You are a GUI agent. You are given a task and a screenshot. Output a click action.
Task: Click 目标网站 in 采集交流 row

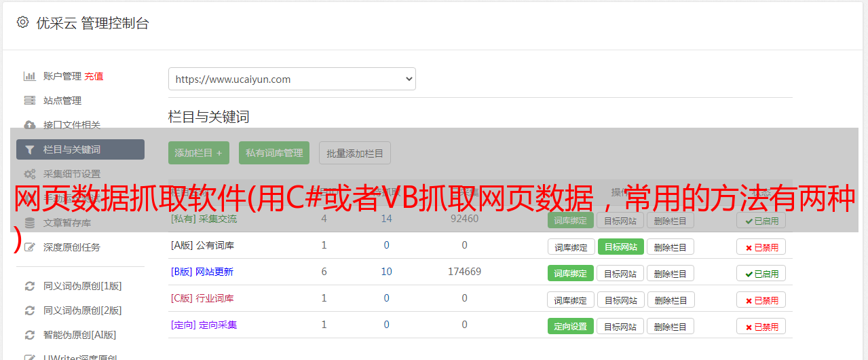coord(620,220)
